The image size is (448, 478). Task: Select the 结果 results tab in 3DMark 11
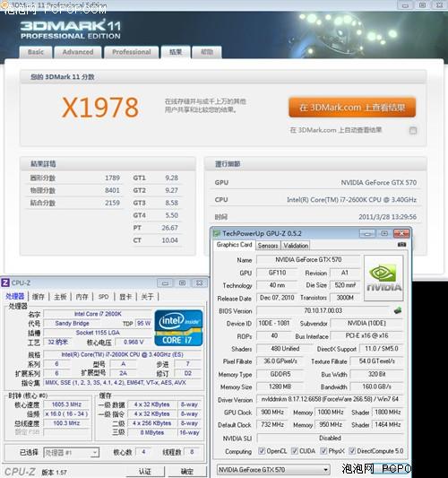[176, 52]
